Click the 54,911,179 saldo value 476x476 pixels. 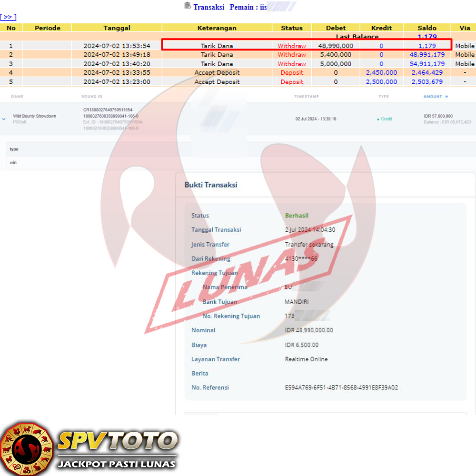[x=427, y=64]
